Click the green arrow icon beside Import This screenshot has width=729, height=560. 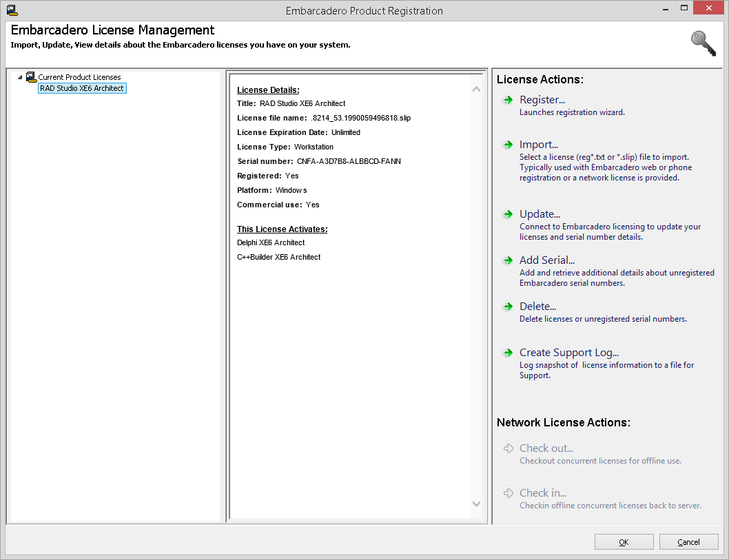pos(508,145)
